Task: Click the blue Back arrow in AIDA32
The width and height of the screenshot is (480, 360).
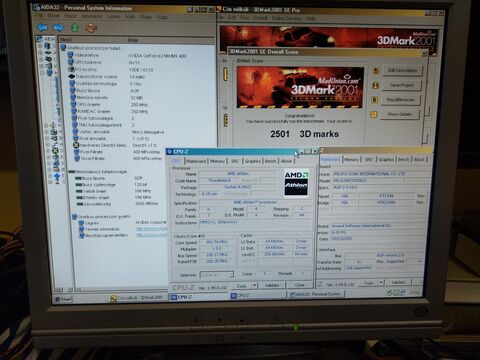Action: click(x=42, y=27)
